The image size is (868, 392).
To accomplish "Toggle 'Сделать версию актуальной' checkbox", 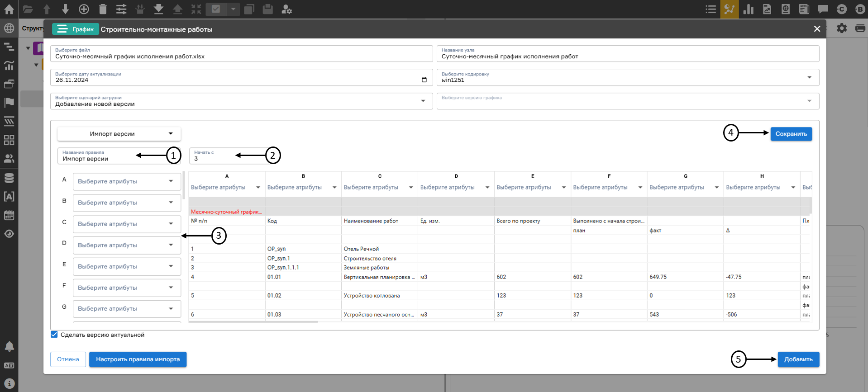I will (54, 335).
